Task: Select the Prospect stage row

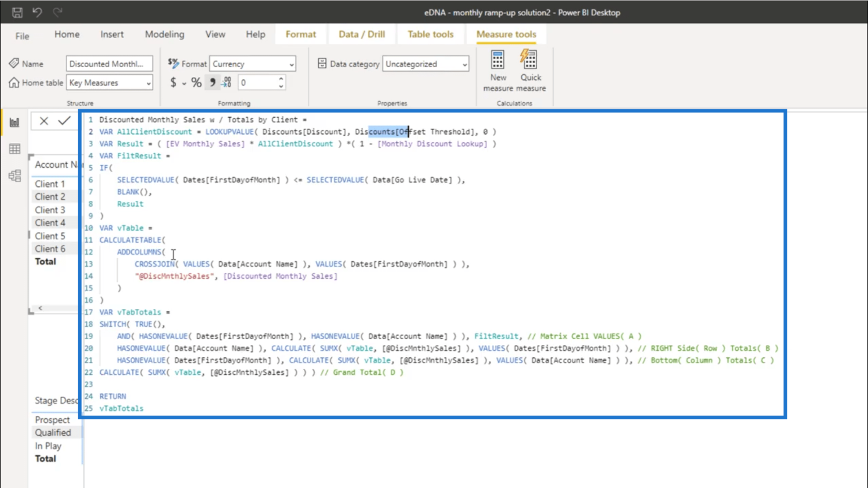Action: 52,420
